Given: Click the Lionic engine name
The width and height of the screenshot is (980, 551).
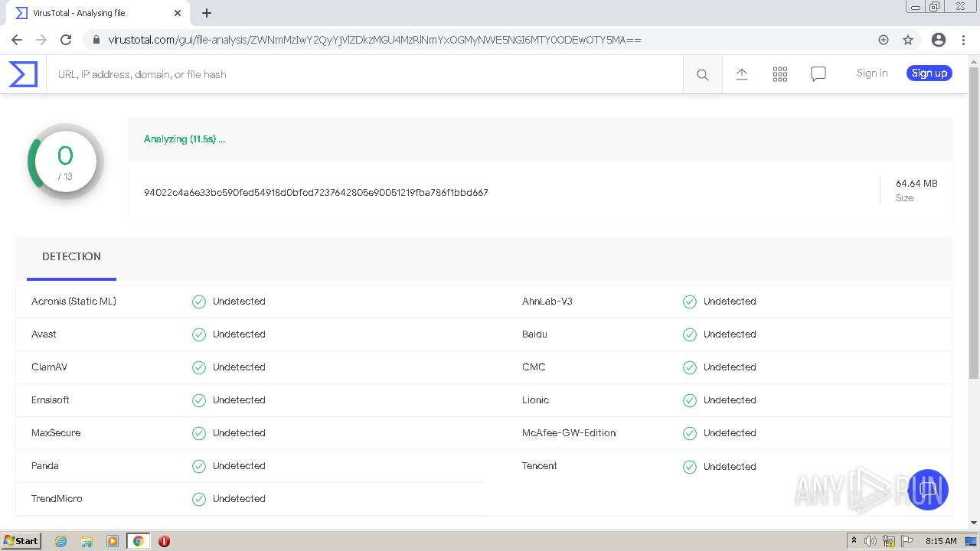Looking at the screenshot, I should pyautogui.click(x=535, y=399).
